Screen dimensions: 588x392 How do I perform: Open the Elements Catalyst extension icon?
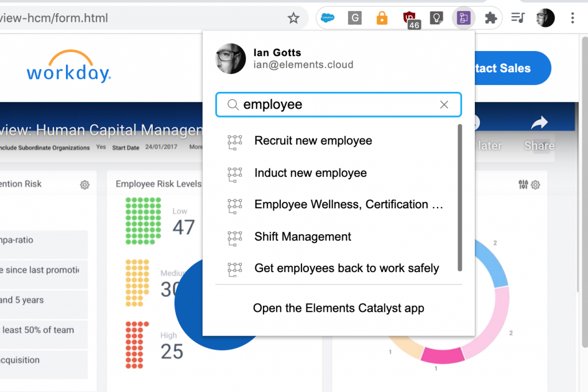[463, 18]
